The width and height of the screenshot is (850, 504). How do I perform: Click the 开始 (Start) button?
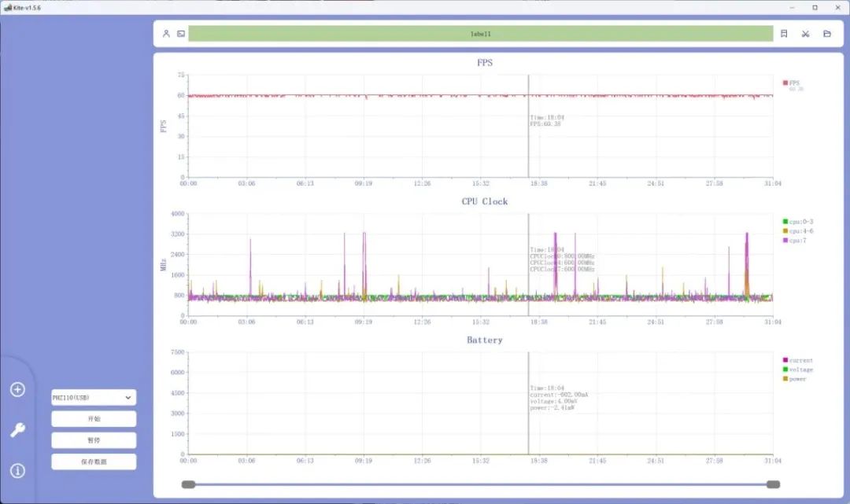click(x=94, y=419)
